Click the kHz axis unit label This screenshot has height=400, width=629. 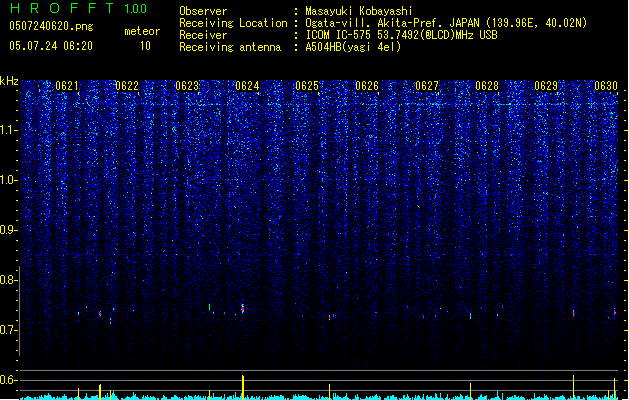pos(9,81)
